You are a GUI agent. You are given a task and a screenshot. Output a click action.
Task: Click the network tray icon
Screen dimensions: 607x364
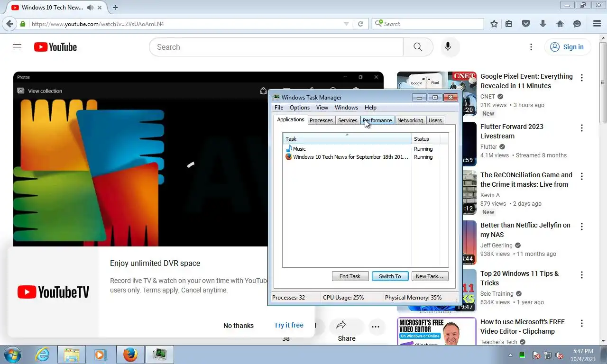[x=548, y=355]
